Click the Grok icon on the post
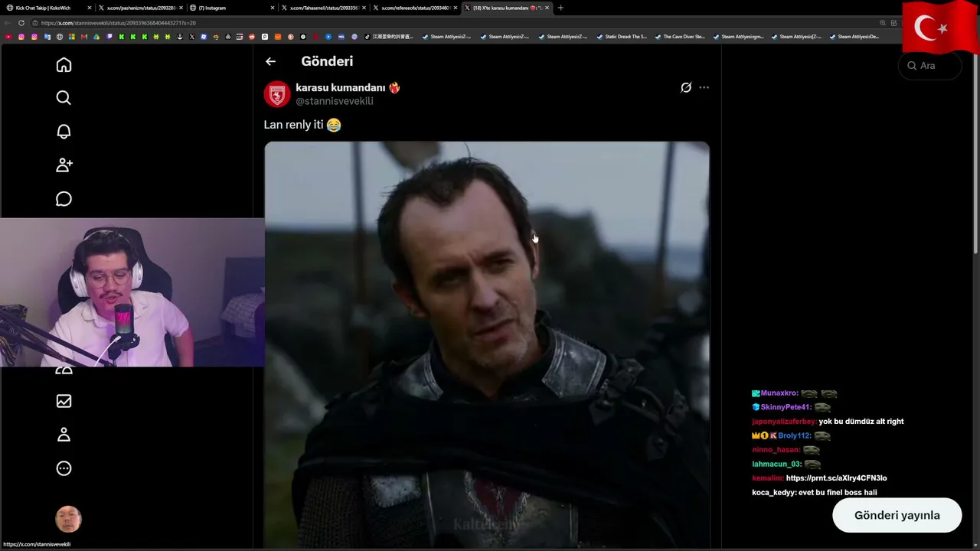 [x=686, y=87]
